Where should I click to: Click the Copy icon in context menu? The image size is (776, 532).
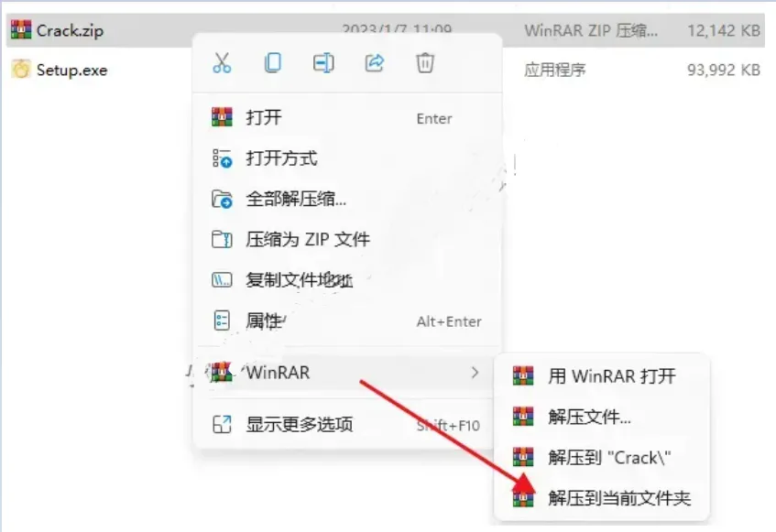pos(273,63)
